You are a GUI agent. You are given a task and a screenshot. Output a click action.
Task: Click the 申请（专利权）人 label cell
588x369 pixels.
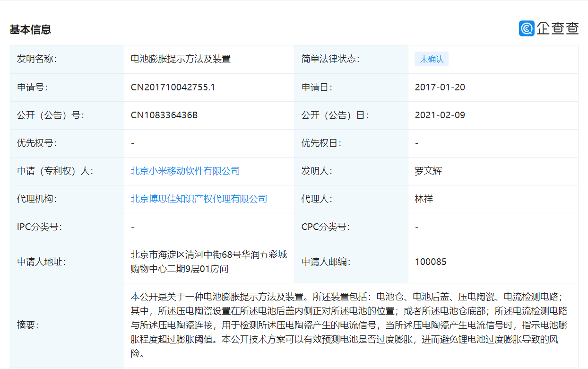pos(67,171)
